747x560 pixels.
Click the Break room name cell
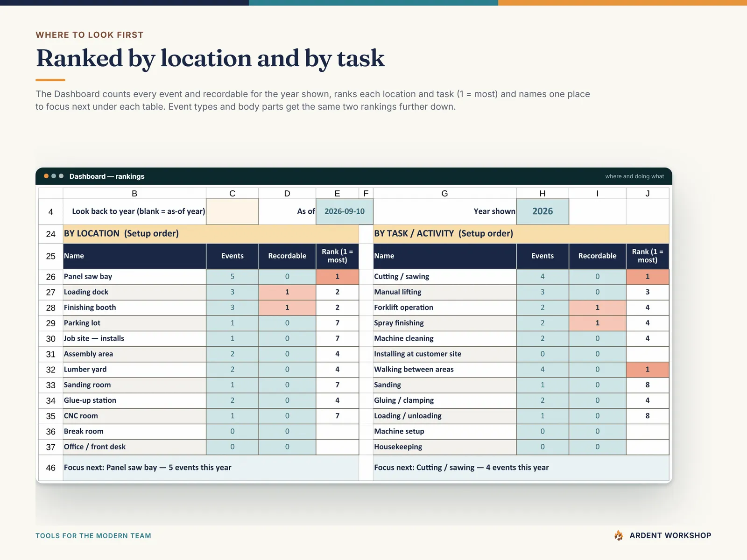(x=134, y=431)
